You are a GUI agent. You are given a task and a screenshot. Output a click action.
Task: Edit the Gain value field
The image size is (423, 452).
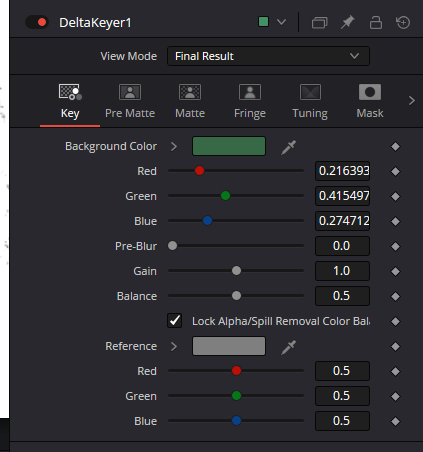point(342,271)
